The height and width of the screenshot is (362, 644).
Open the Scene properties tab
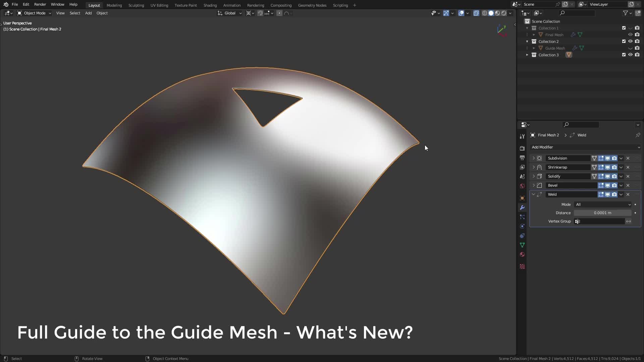point(522,176)
